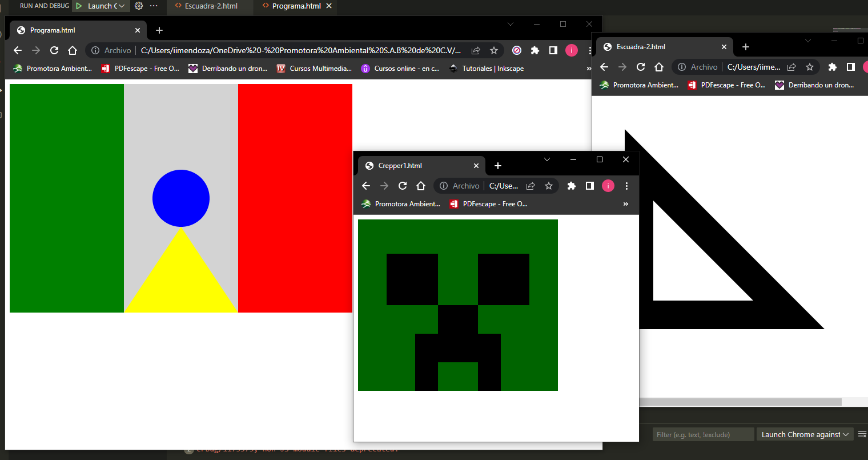The width and height of the screenshot is (868, 460).
Task: Click the Programa.html address bar URL
Action: coord(301,50)
